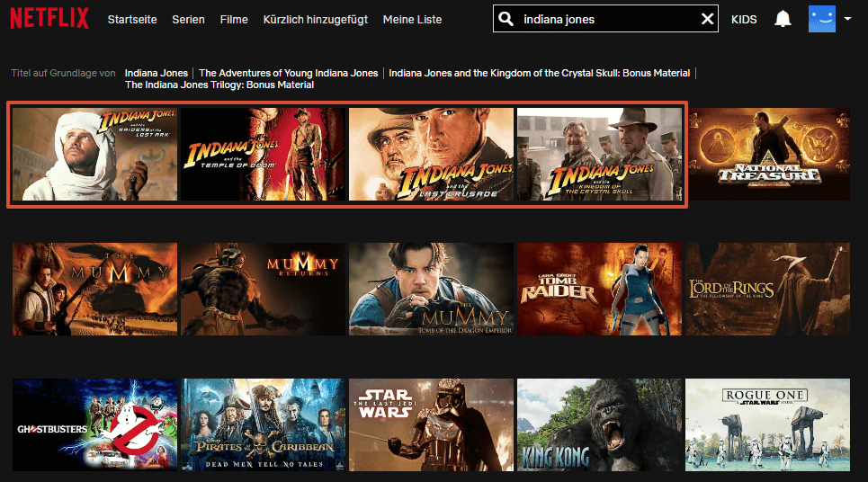Image resolution: width=868 pixels, height=482 pixels.
Task: Expand the profile dropdown arrow
Action: coord(847,19)
